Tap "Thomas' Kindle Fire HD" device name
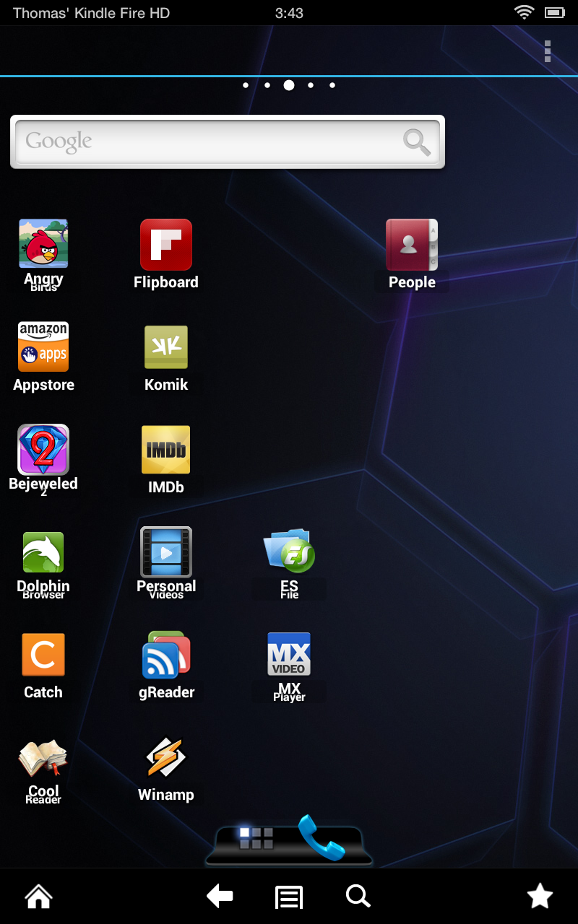 [x=91, y=13]
